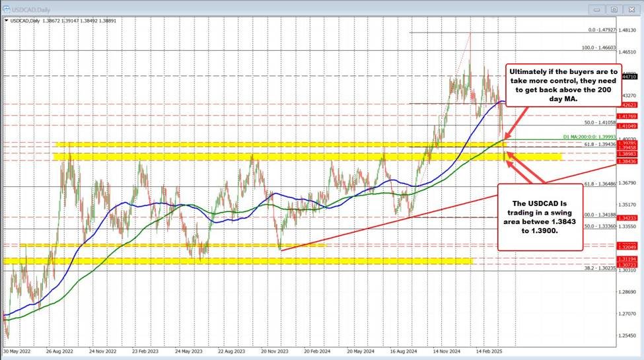Minimize the USDCAD chart window
This screenshot has height=360, width=644.
[598, 9]
